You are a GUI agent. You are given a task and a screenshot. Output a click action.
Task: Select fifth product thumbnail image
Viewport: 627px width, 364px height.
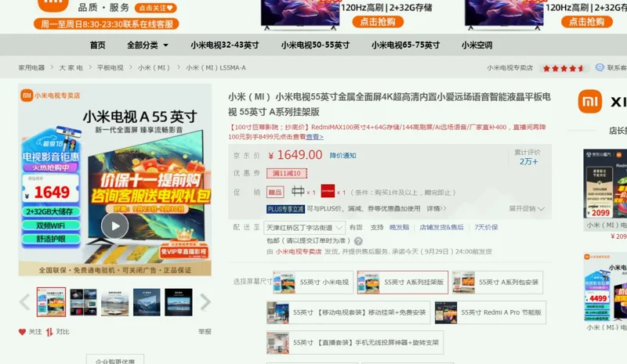click(179, 302)
